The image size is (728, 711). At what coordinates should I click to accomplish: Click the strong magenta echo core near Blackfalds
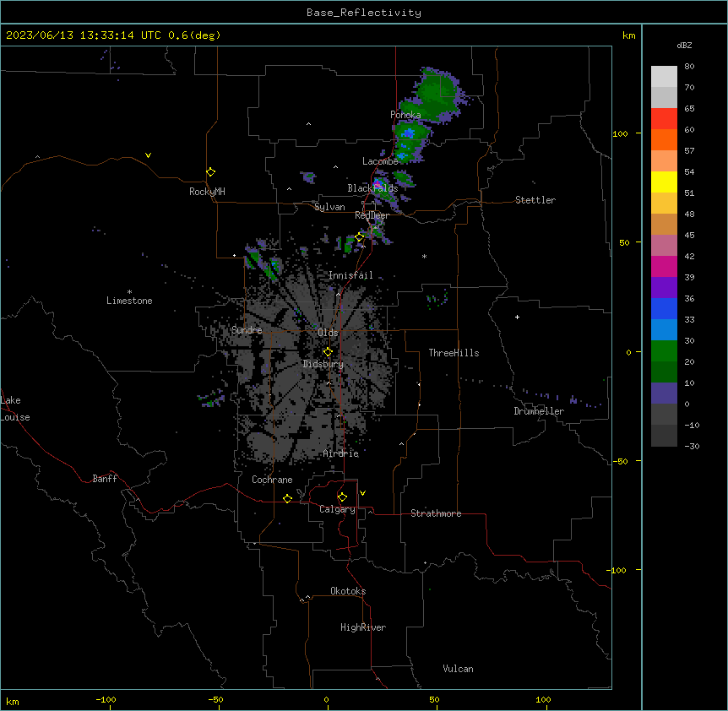378,185
